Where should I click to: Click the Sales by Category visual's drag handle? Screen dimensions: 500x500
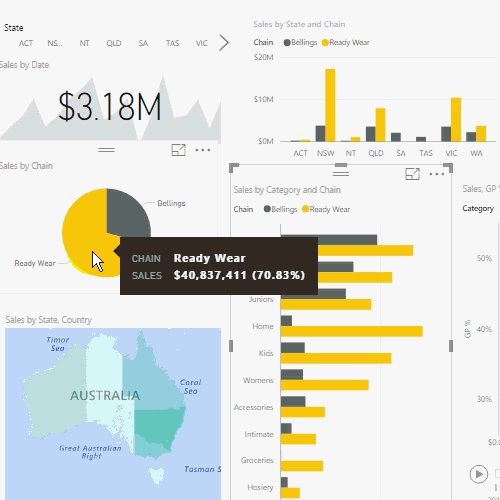(341, 174)
